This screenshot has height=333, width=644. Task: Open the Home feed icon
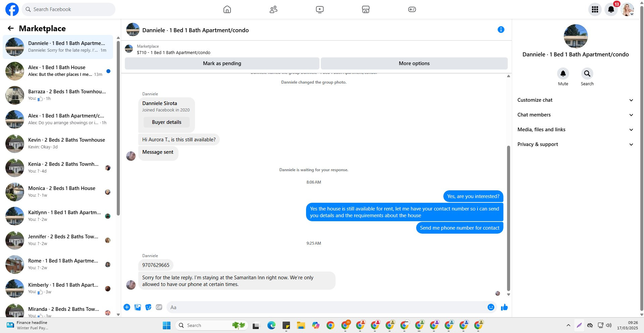227,9
